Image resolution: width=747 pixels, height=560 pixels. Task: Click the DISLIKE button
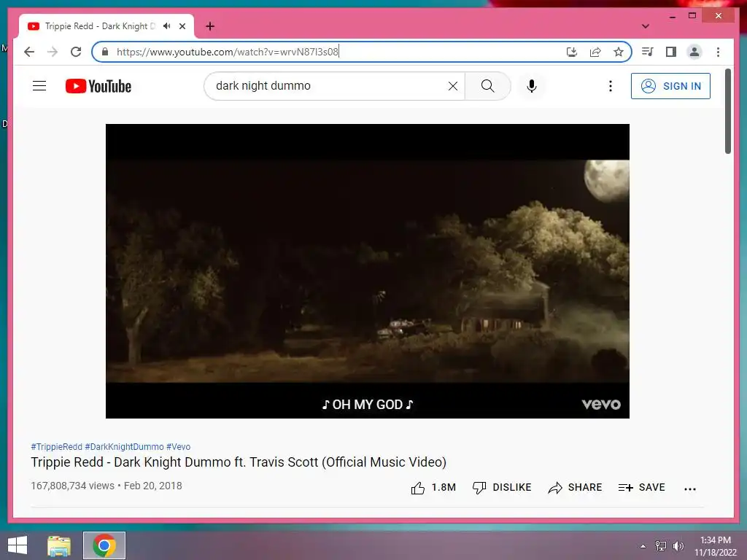coord(502,488)
